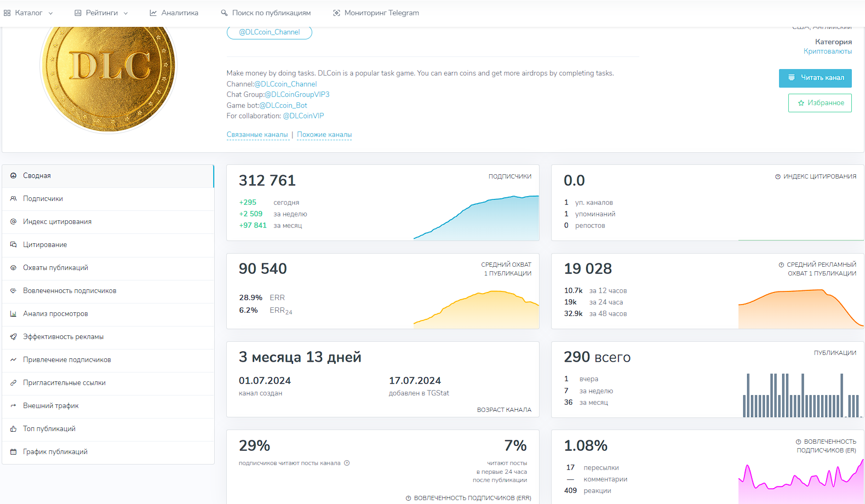Click the 90 540 average reach value
Image resolution: width=865 pixels, height=504 pixels.
[x=263, y=268]
